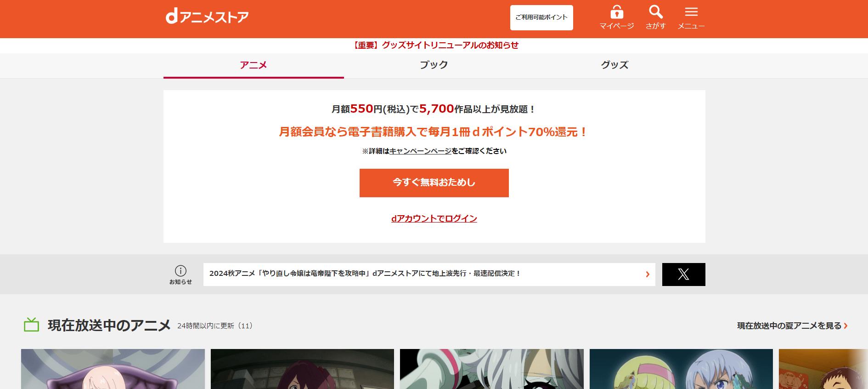This screenshot has width=868, height=389.
Task: Select the アニメ tab
Action: click(254, 66)
